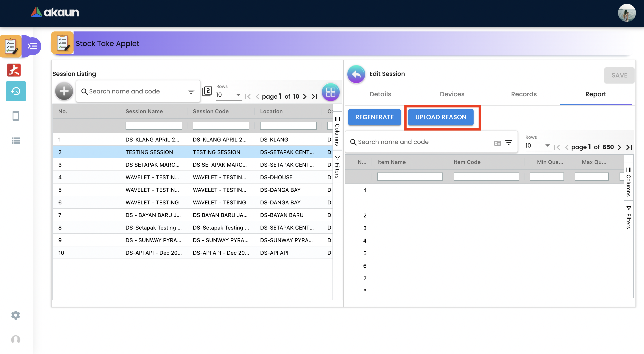Open Rows dropdown in report pagination

[x=538, y=146]
